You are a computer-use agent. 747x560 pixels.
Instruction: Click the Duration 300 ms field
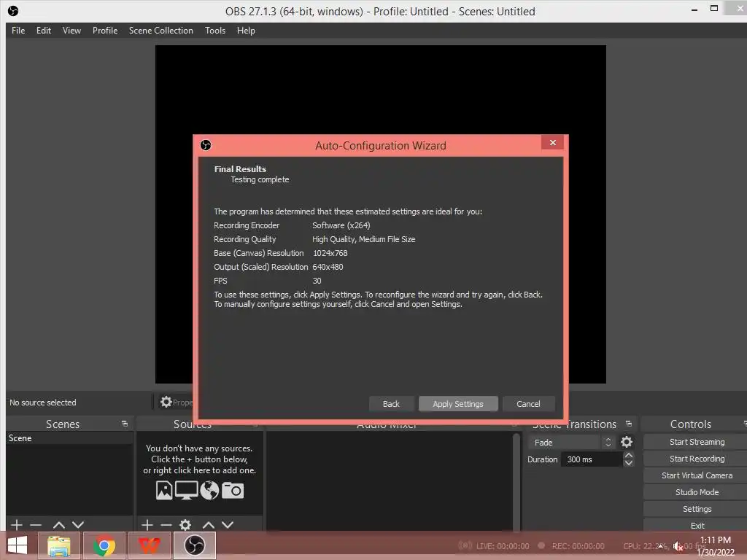coord(592,459)
